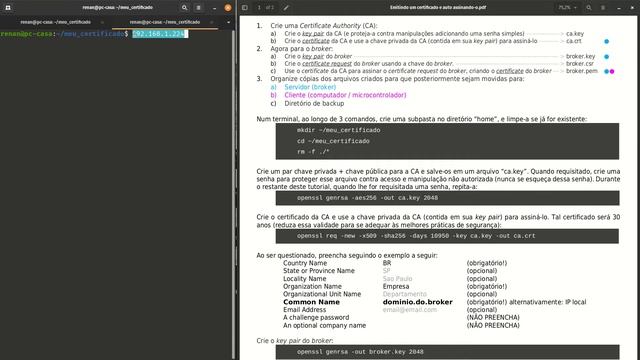Image resolution: width=640 pixels, height=360 pixels.
Task: Open the search in the PDF viewer
Action: tap(589, 7)
